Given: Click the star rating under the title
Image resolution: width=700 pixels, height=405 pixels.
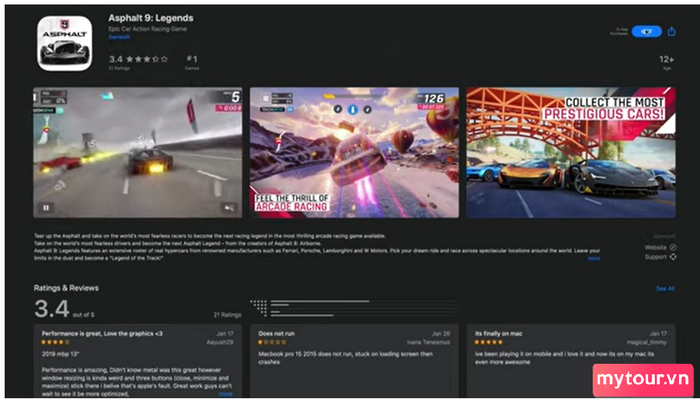Looking at the screenshot, I should (146, 59).
